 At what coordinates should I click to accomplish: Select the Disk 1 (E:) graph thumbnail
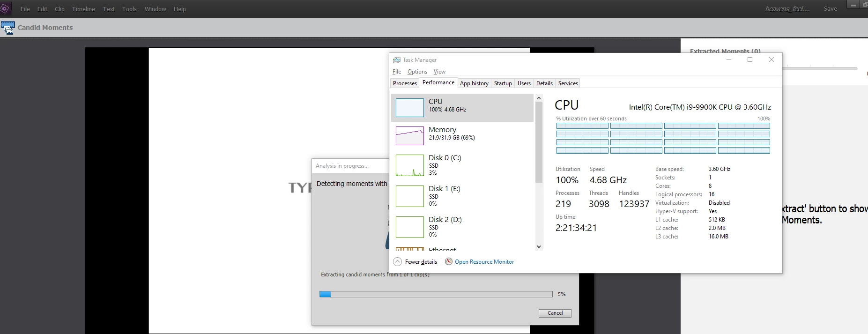coord(410,196)
